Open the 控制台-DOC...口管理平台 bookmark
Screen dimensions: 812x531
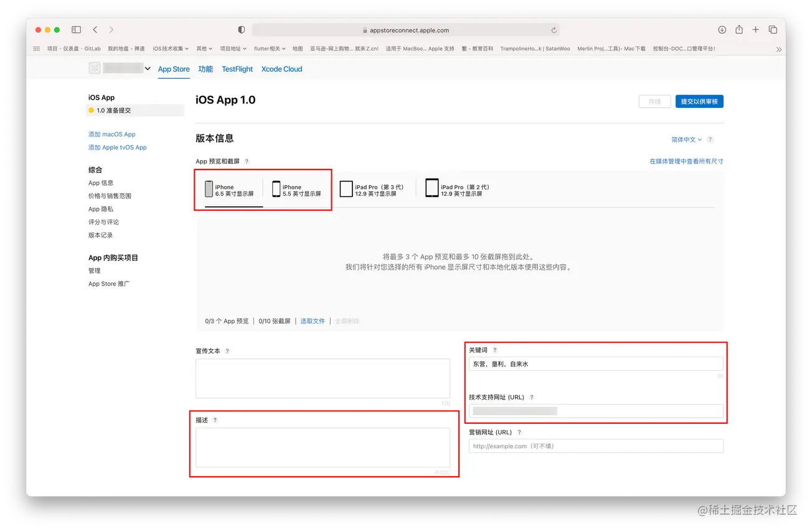coord(684,49)
